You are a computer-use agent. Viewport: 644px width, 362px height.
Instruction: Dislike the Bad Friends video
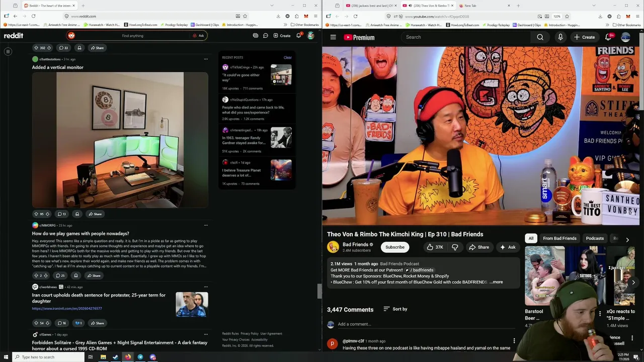(x=455, y=247)
